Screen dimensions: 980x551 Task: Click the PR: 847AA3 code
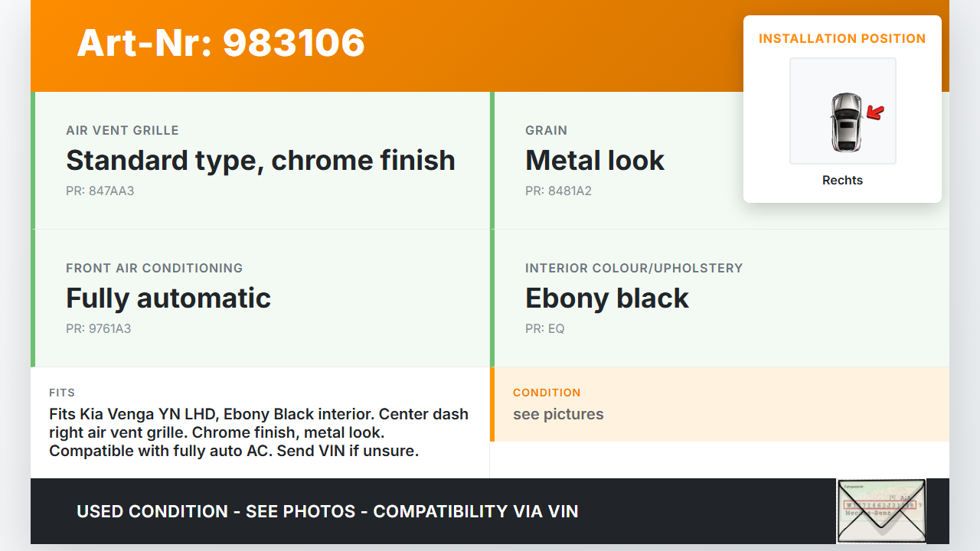point(100,191)
